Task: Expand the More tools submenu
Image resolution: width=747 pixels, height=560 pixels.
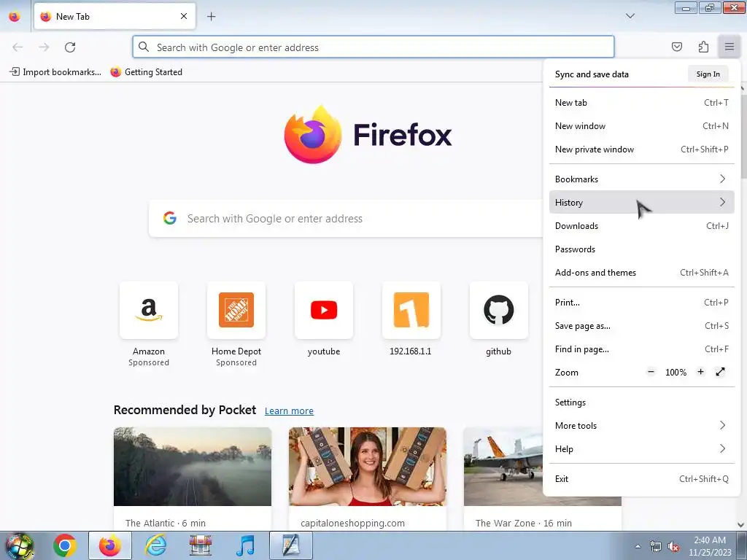Action: point(641,426)
